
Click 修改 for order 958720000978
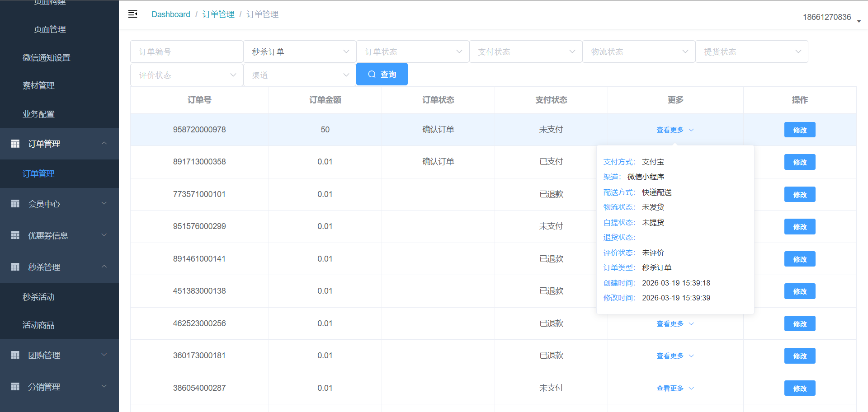click(x=799, y=130)
